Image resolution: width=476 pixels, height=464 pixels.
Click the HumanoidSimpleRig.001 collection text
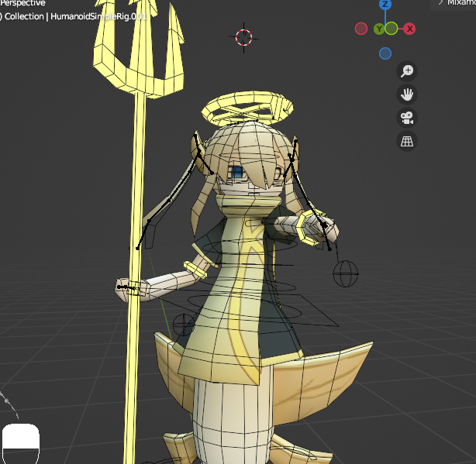pyautogui.click(x=98, y=16)
